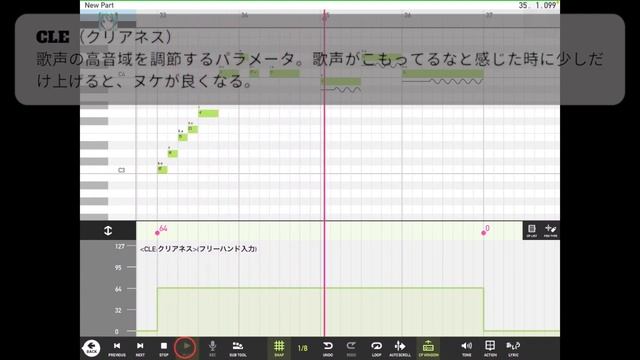
Task: Stop playback with the STOP button
Action: [164, 349]
